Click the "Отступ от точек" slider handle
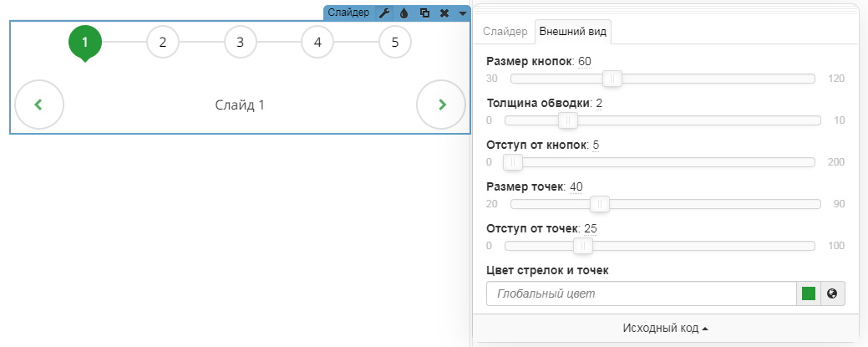Screen dimensions: 868x347 click(582, 246)
